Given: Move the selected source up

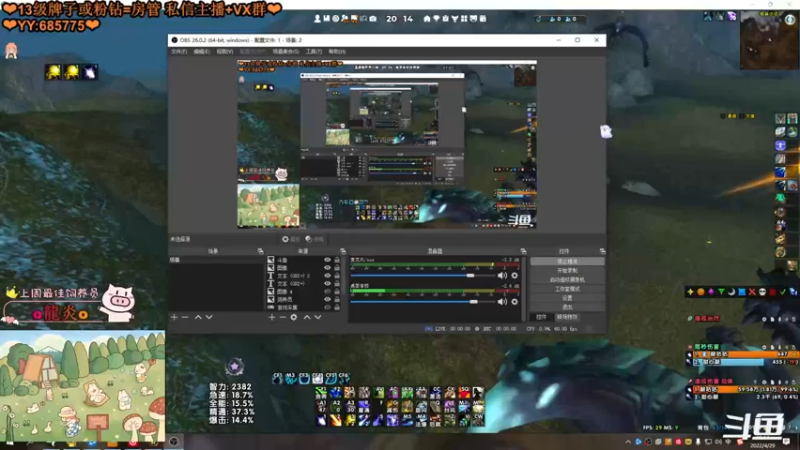Looking at the screenshot, I should [307, 317].
